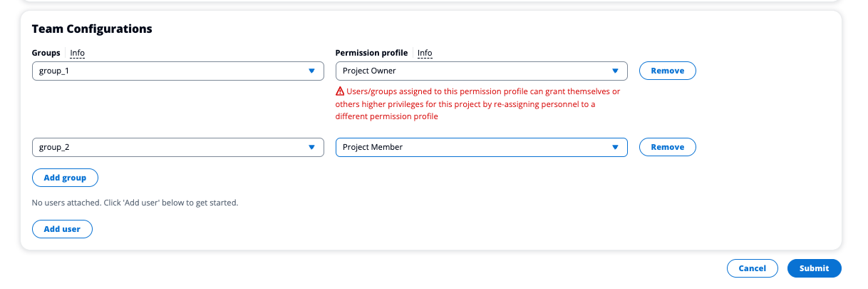The image size is (868, 289).
Task: Remove the group_1 row
Action: coord(667,71)
